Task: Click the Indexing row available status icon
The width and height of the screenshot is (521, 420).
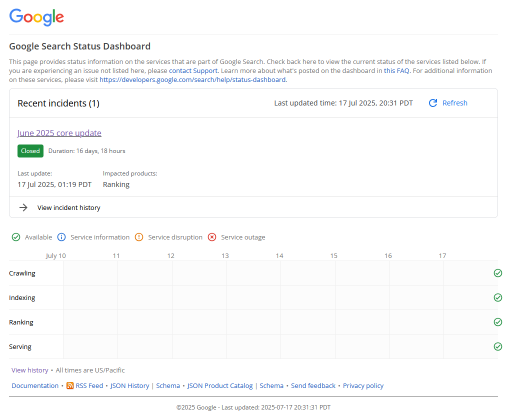Action: (x=497, y=297)
